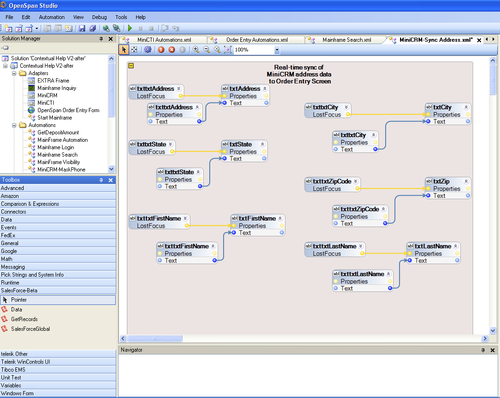Image resolution: width=500 pixels, height=398 pixels.
Task: Toggle auto-hide pin on Solution Manager panel
Action: point(101,39)
